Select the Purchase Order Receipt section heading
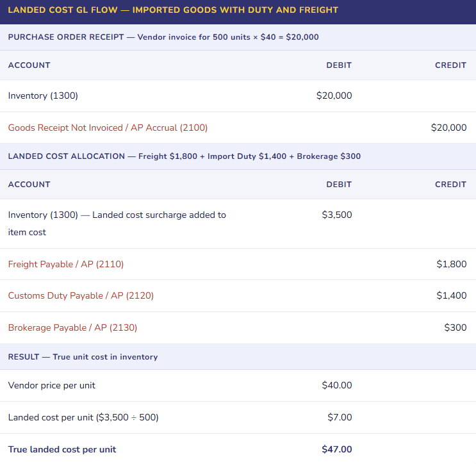Screen dimensions: 476x464 point(163,37)
